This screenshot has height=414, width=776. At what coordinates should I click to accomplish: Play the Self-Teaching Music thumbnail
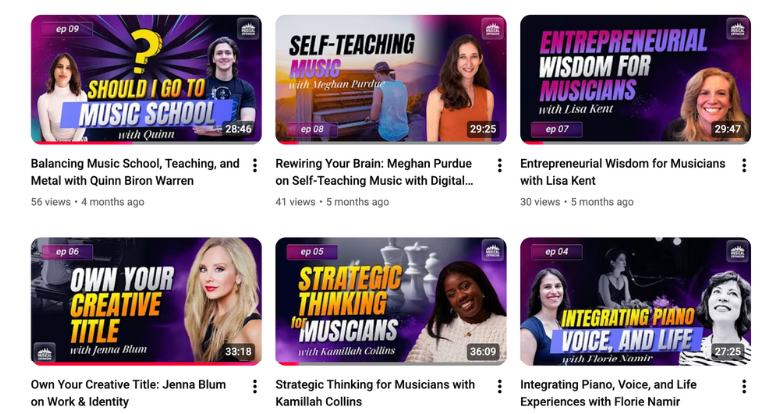pos(391,79)
